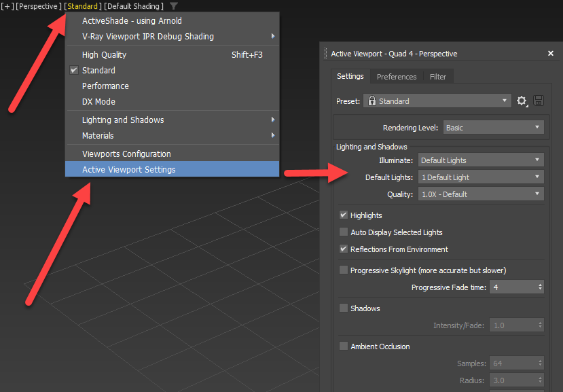The height and width of the screenshot is (392, 563).
Task: Uncheck Reflections From Environment
Action: click(x=343, y=249)
